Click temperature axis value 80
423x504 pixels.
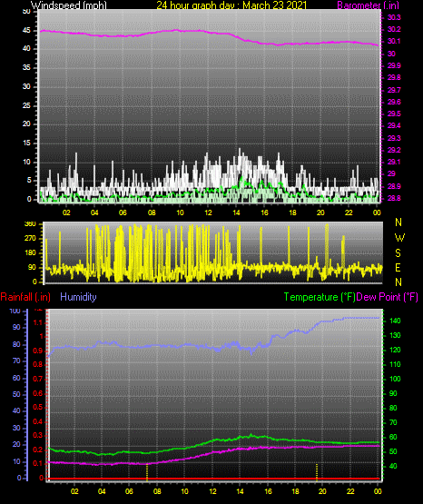point(393,409)
